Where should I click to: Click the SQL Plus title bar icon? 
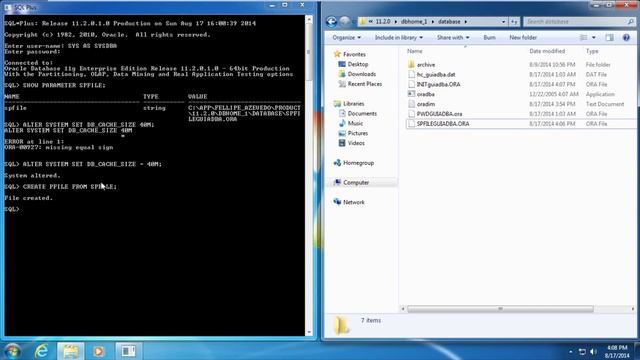pyautogui.click(x=8, y=7)
